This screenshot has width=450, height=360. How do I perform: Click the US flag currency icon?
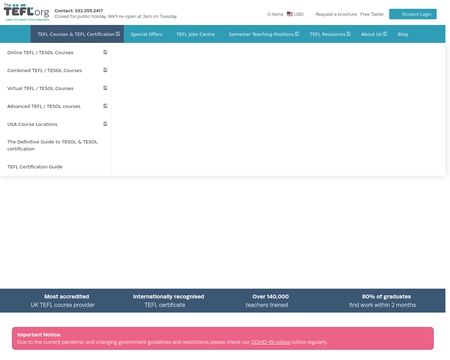click(290, 14)
